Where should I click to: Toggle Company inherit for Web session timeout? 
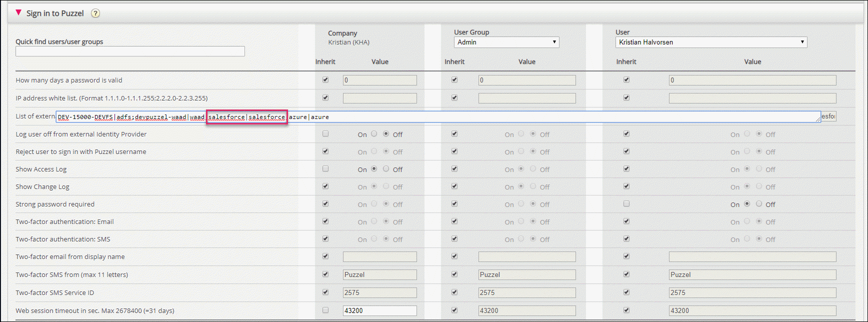click(325, 310)
